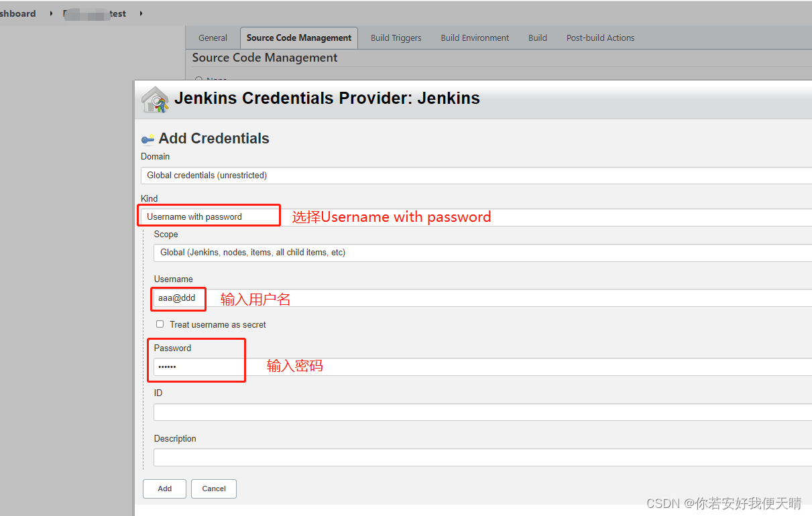Viewport: 812px width, 516px height.
Task: Click the Treat username as secret label
Action: point(218,324)
